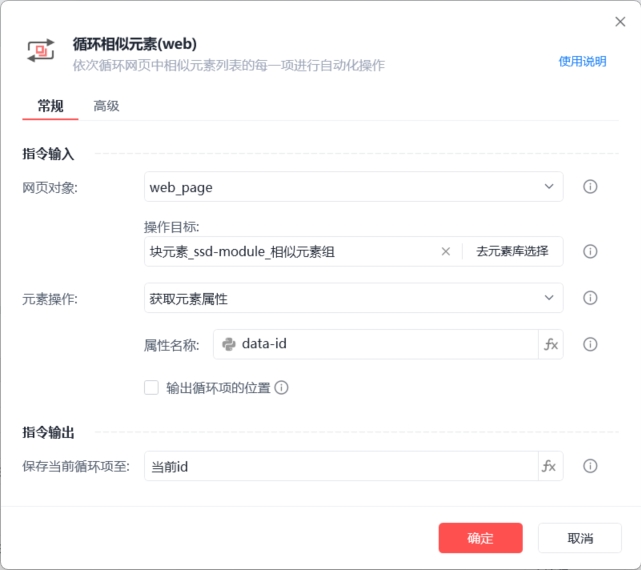Confirm with the 确定 button

click(480, 538)
